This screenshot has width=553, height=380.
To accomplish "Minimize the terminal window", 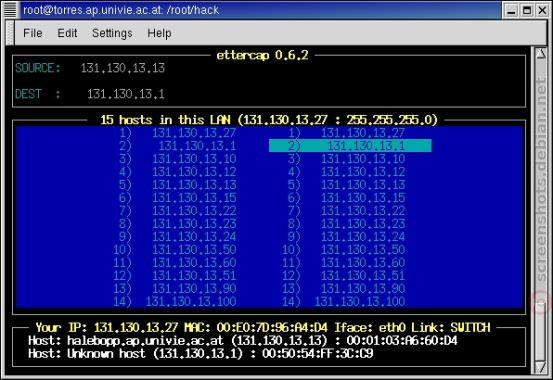I will (x=511, y=10).
